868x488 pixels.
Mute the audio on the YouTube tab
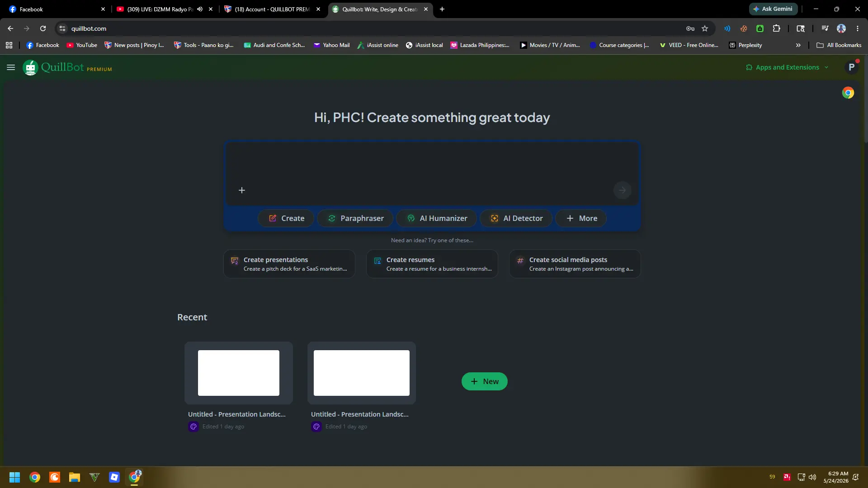point(200,9)
